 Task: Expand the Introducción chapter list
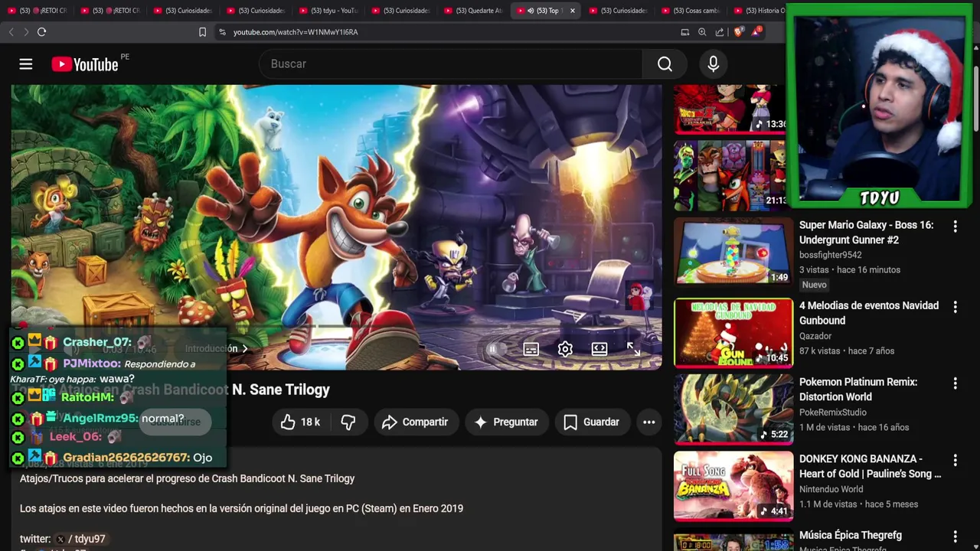tap(217, 349)
